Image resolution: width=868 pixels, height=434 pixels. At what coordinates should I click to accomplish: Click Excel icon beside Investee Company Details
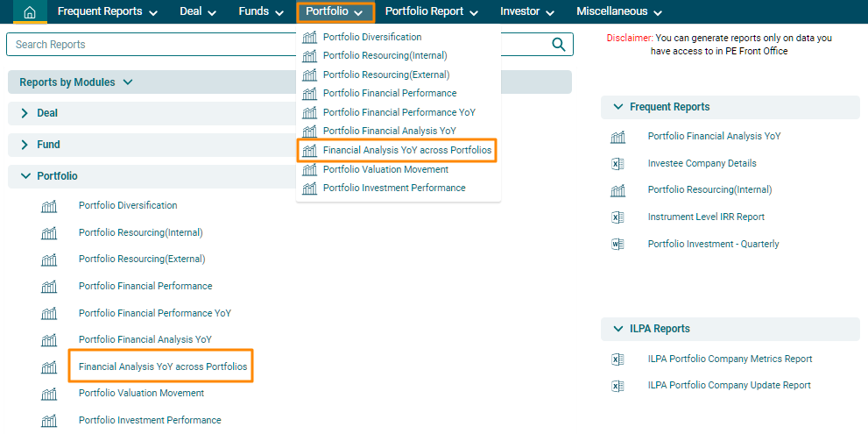[x=617, y=164]
